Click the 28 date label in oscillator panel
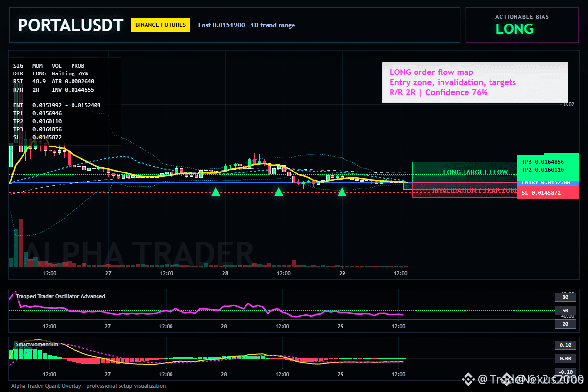 pyautogui.click(x=224, y=326)
